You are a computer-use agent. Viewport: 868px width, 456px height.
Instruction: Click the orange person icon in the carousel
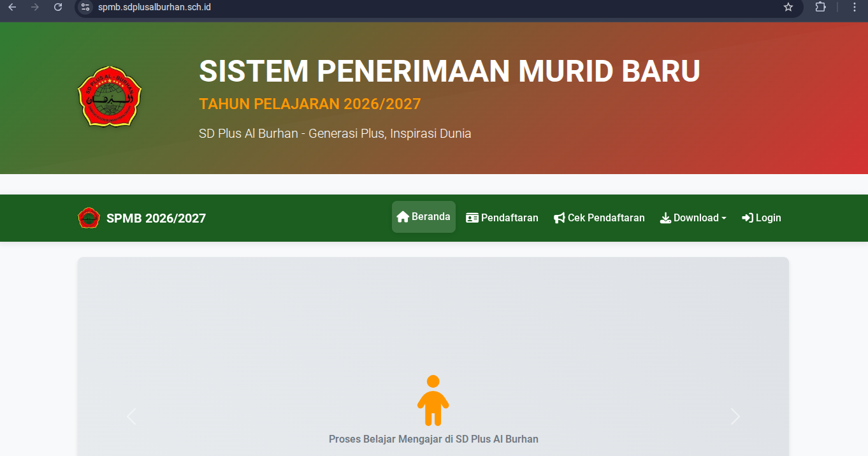[433, 401]
